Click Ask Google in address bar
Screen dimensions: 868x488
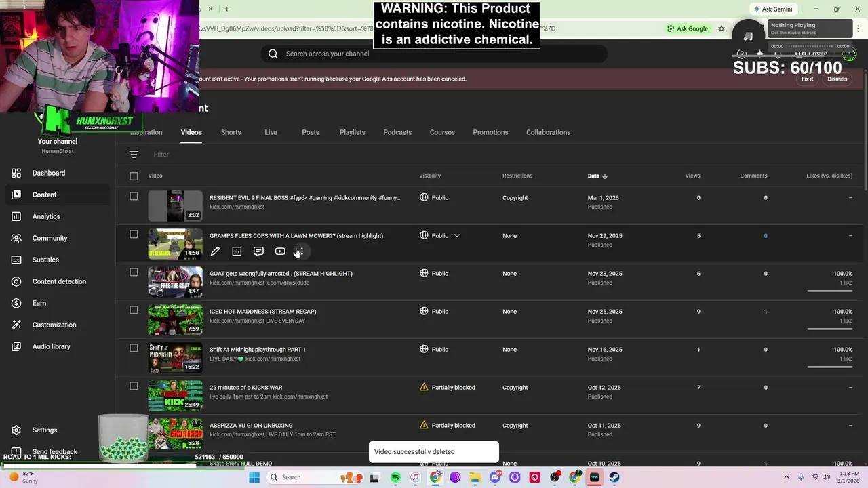point(688,28)
